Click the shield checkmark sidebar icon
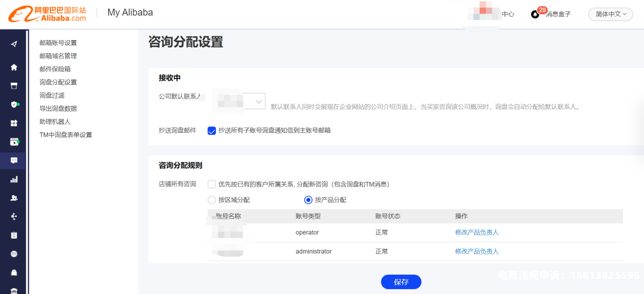Viewport: 644px width, 294px height. [14, 104]
